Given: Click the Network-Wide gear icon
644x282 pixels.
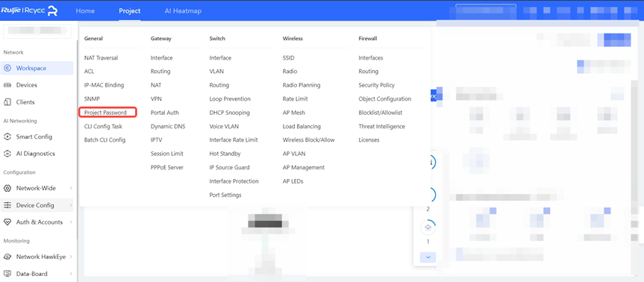Looking at the screenshot, I should tap(7, 188).
